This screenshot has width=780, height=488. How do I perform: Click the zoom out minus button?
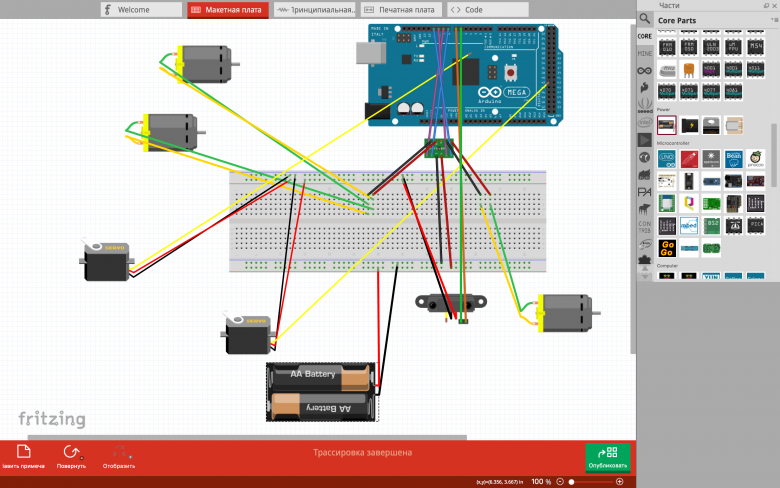(560, 482)
